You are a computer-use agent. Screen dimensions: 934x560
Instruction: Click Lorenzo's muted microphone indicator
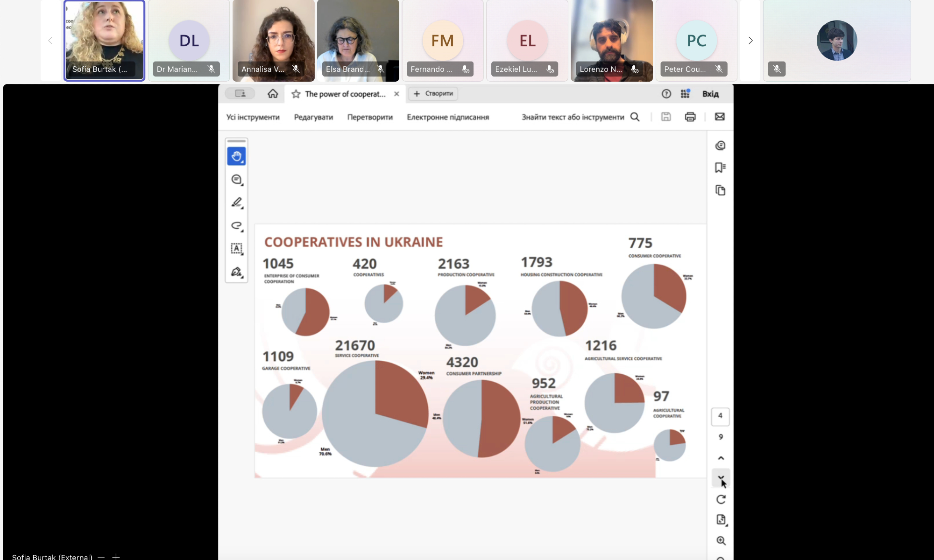pyautogui.click(x=635, y=69)
